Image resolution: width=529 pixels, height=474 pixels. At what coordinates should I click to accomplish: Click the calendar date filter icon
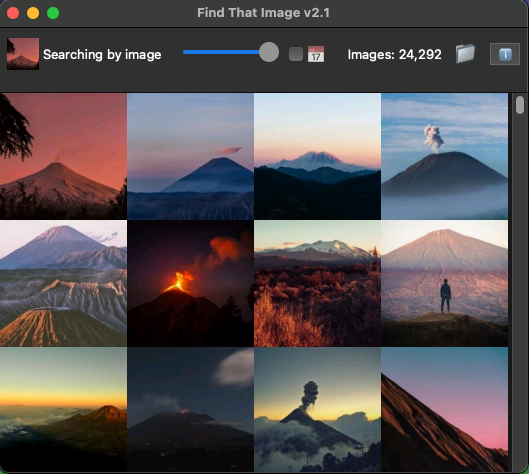point(316,54)
